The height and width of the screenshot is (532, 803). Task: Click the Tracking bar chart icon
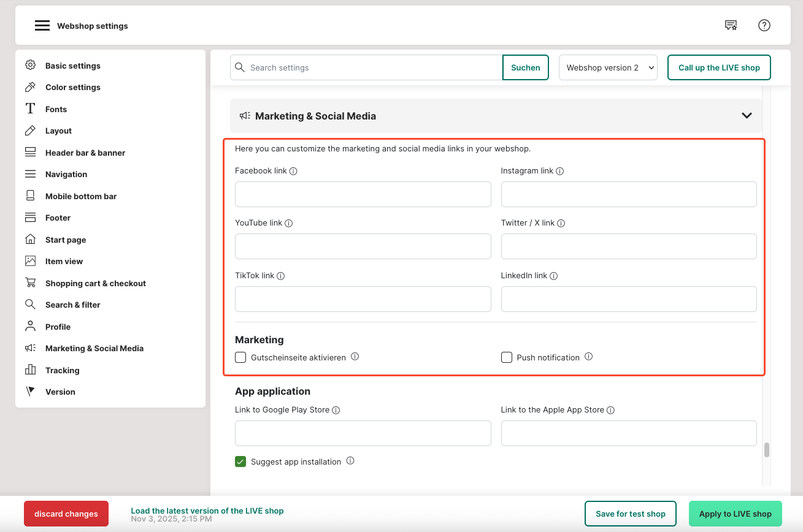coord(30,370)
